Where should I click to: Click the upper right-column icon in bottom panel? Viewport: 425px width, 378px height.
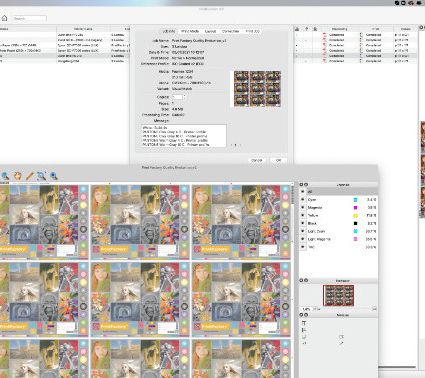point(341,337)
